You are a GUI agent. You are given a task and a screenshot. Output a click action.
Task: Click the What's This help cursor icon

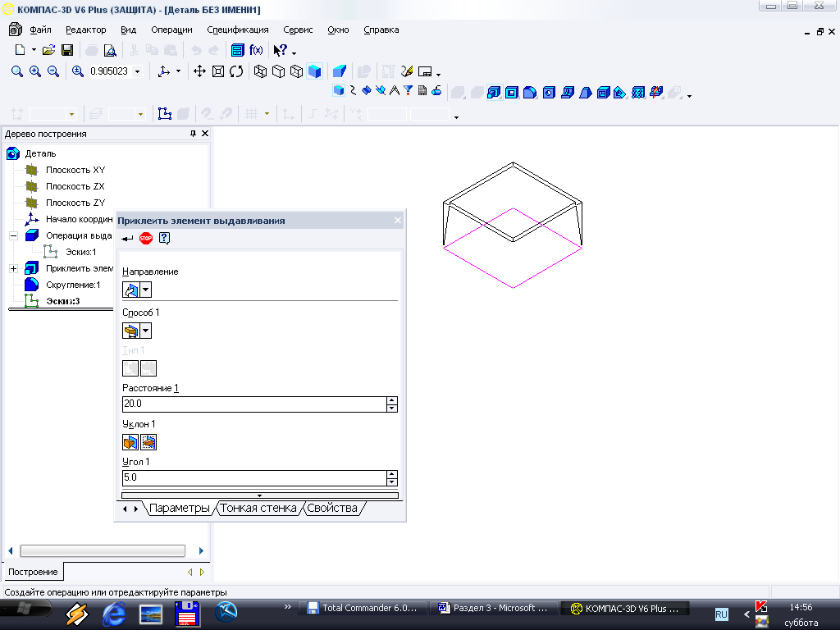click(281, 50)
